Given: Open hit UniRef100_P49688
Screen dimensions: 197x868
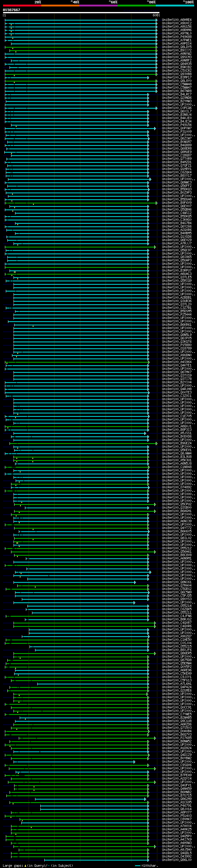Looking at the screenshot, I should pyautogui.click(x=177, y=37).
